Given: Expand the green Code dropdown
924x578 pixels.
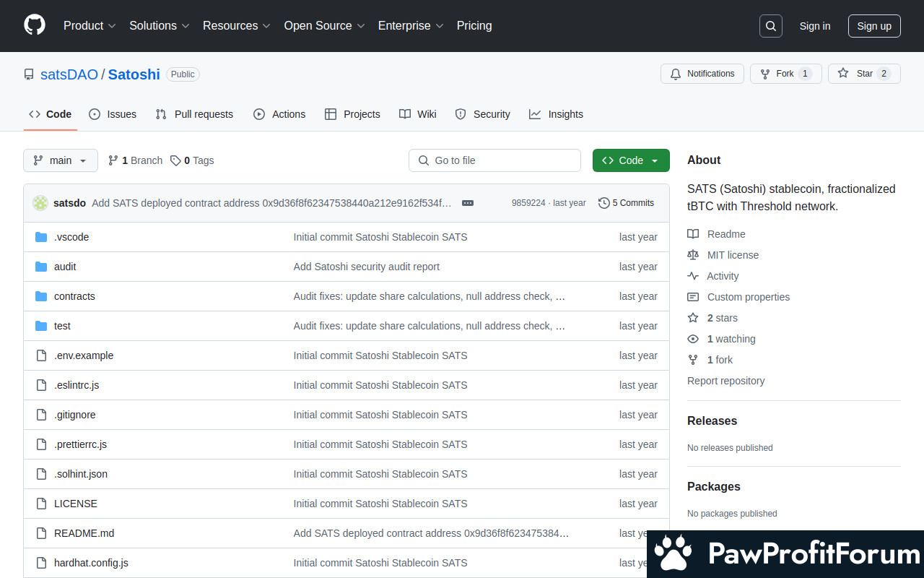Looking at the screenshot, I should [631, 160].
